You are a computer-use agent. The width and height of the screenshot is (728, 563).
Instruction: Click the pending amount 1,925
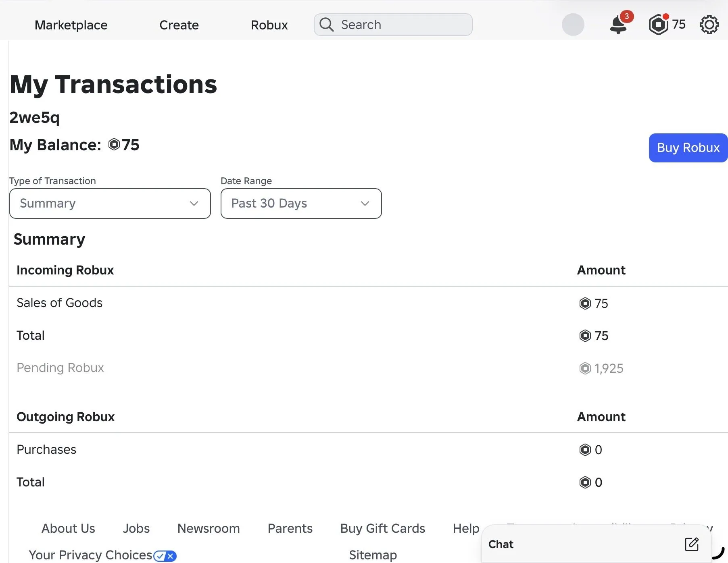point(609,368)
